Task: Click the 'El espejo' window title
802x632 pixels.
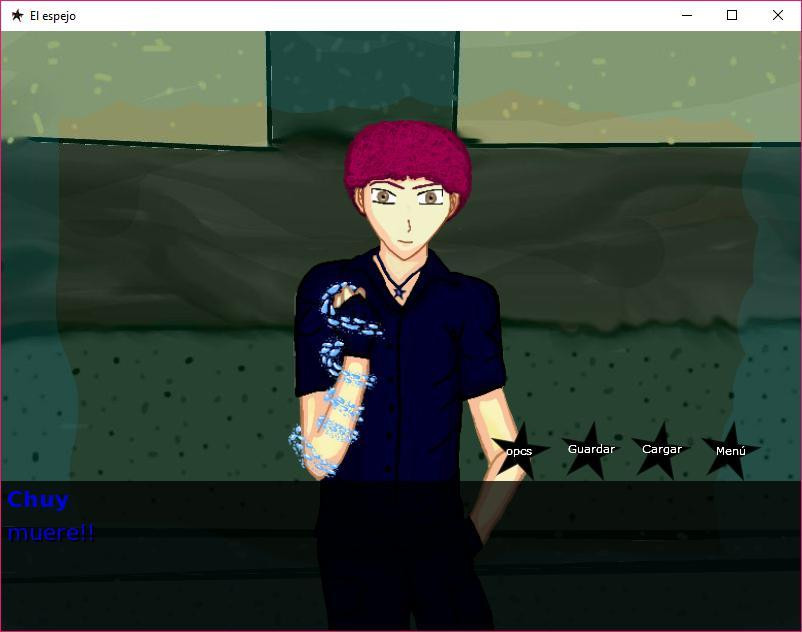Action: [53, 16]
